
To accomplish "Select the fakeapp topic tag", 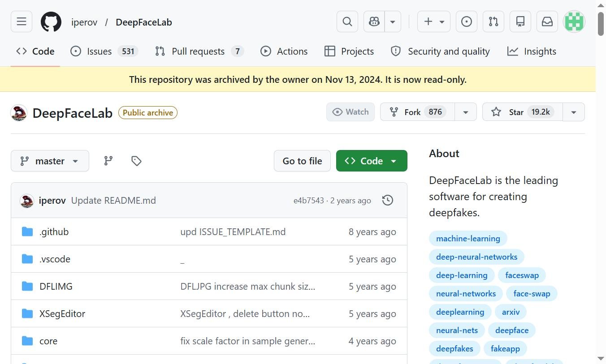I will (505, 349).
